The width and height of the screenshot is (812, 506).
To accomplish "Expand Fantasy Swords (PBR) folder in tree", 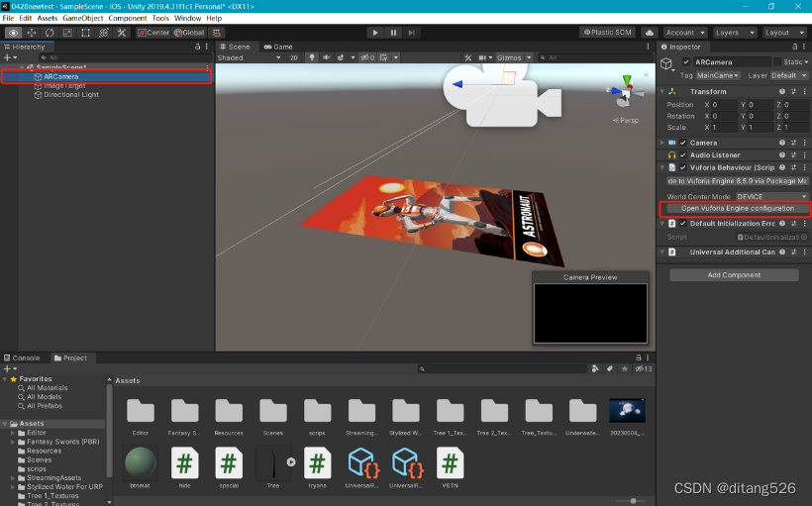I will pyautogui.click(x=13, y=442).
